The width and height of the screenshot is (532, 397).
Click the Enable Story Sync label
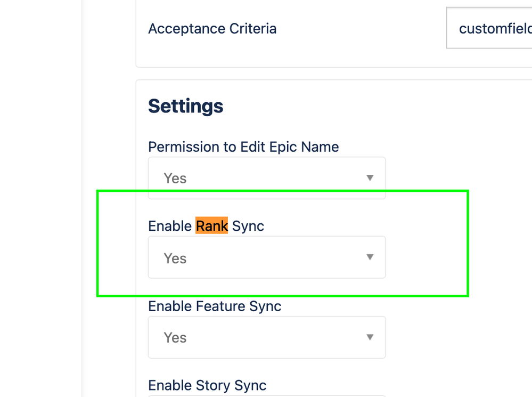coord(207,385)
